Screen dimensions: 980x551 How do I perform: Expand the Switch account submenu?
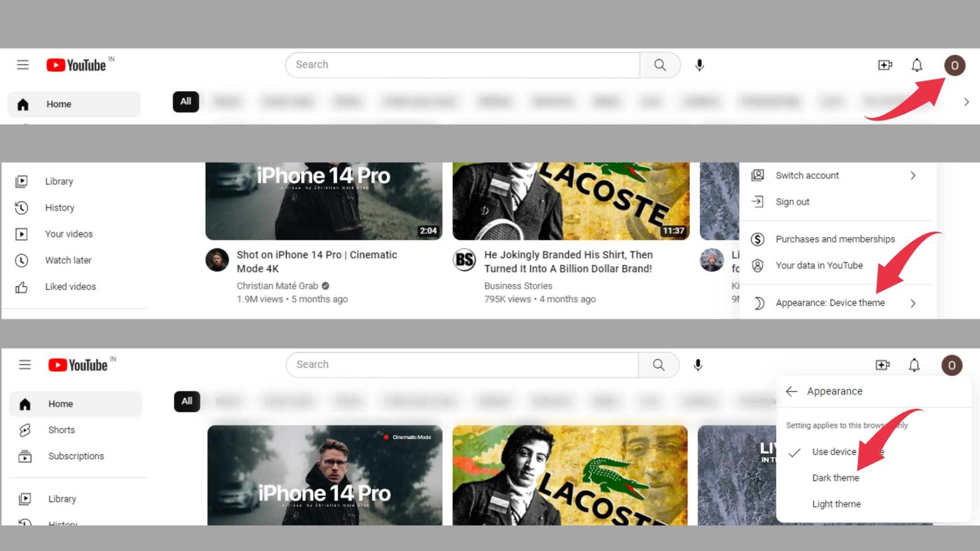tap(807, 175)
